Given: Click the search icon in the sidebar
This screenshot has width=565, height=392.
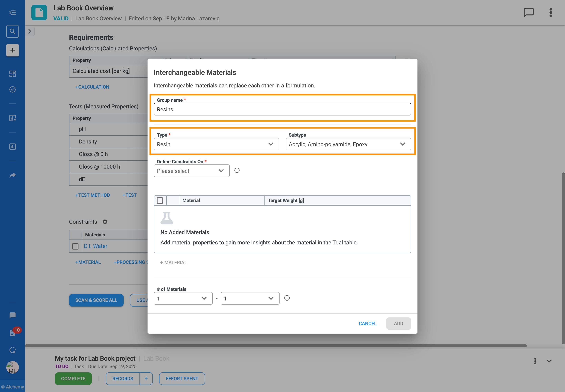Looking at the screenshot, I should point(12,31).
